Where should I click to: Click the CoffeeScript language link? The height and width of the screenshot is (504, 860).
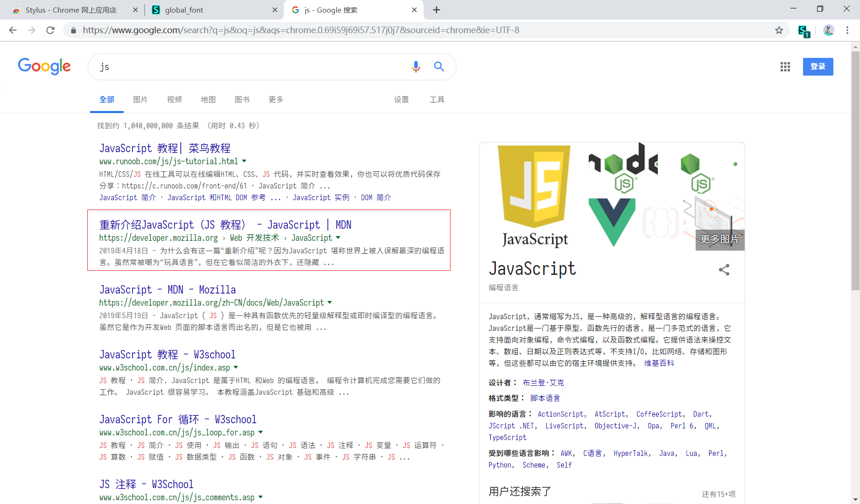659,414
